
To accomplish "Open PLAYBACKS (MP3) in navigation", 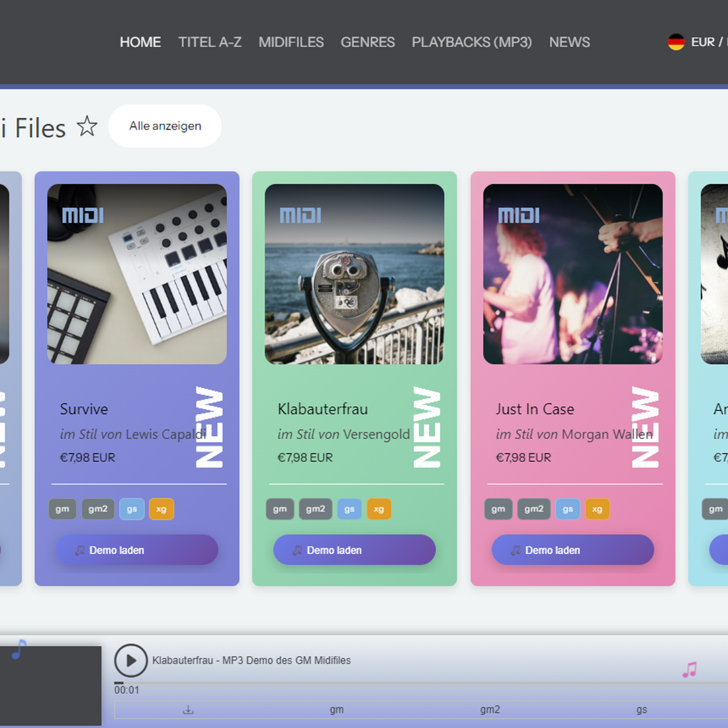I will click(x=471, y=42).
